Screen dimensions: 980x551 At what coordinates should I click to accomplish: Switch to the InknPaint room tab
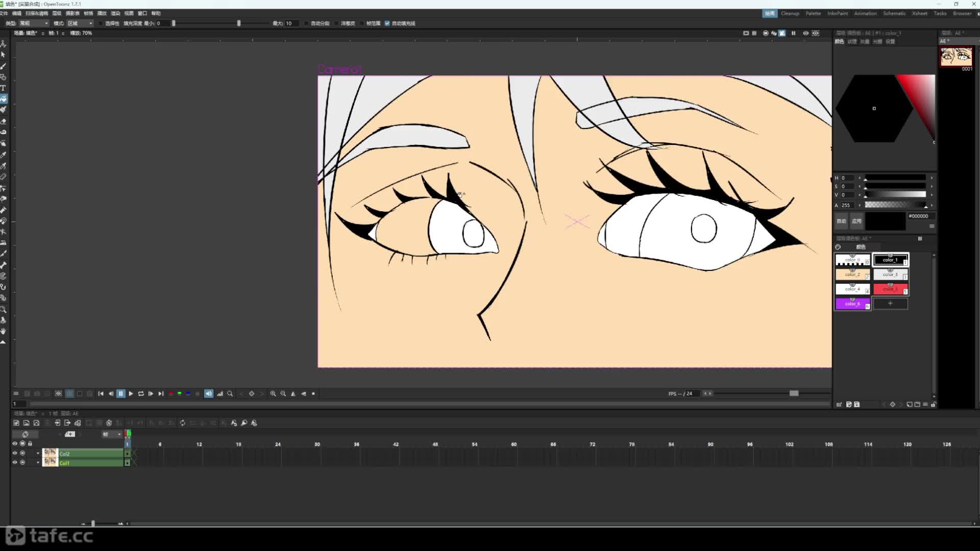837,13
